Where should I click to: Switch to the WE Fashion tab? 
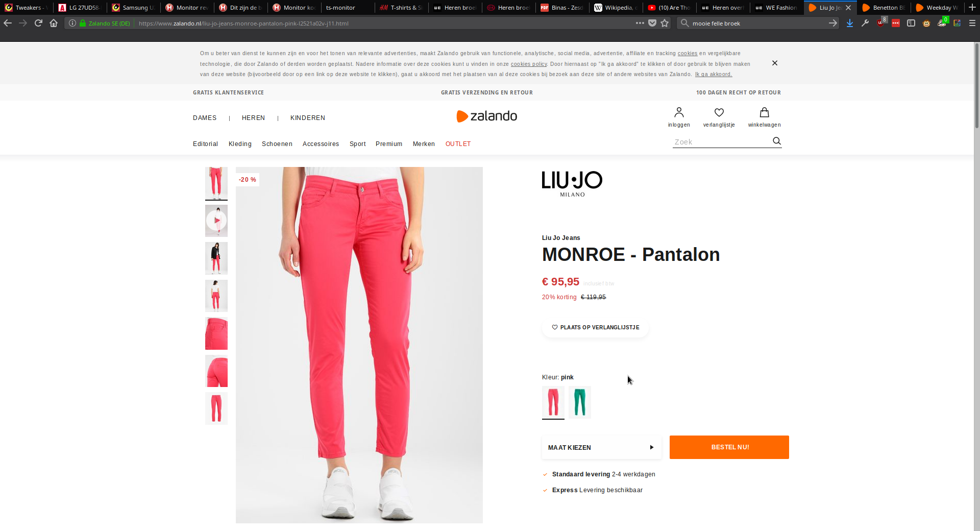click(776, 8)
